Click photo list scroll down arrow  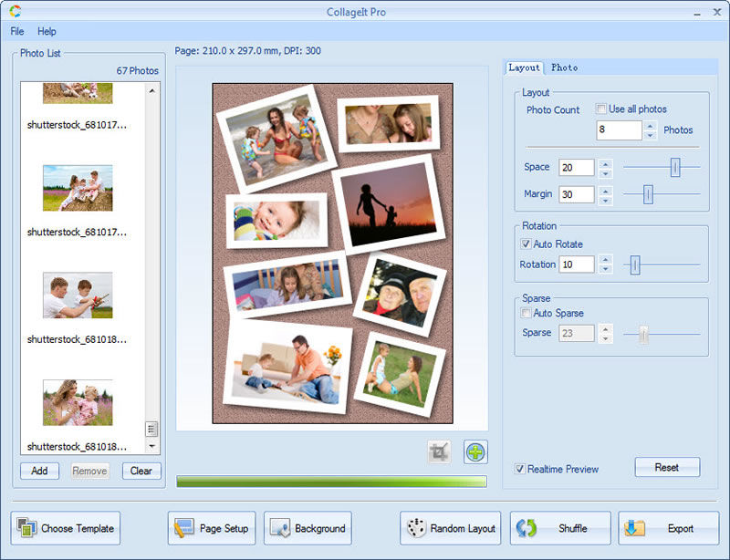(151, 446)
